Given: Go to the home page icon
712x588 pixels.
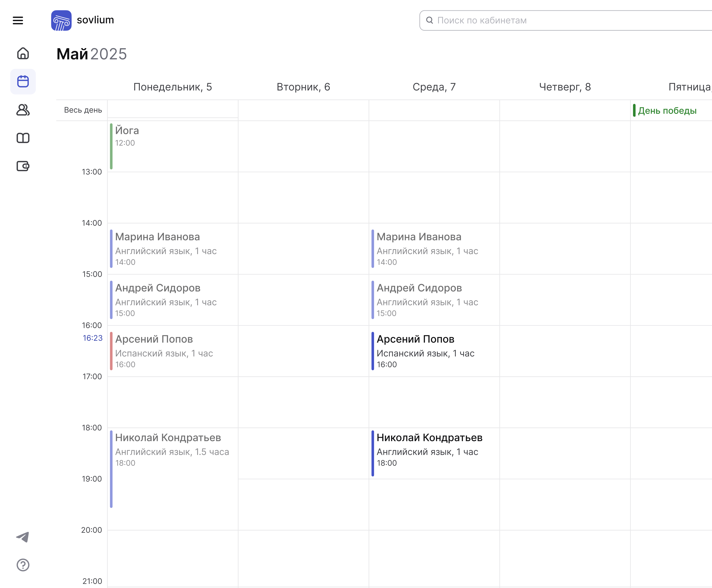Looking at the screenshot, I should (23, 54).
